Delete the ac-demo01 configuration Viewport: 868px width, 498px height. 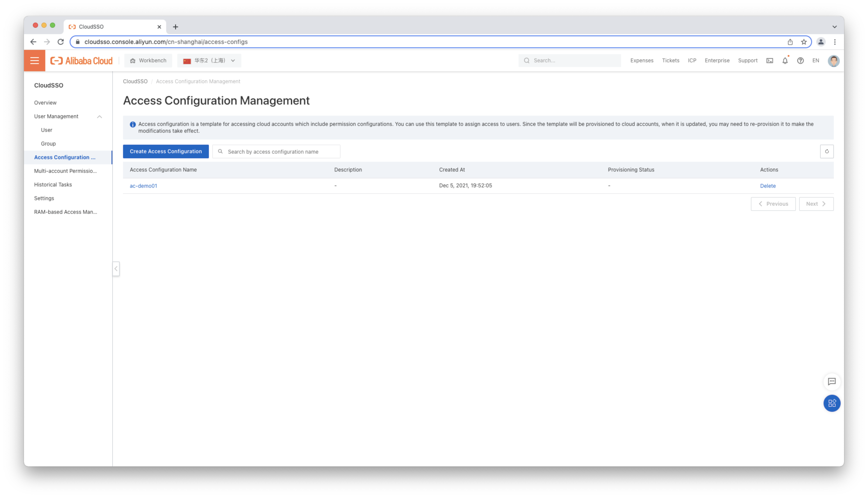(768, 186)
